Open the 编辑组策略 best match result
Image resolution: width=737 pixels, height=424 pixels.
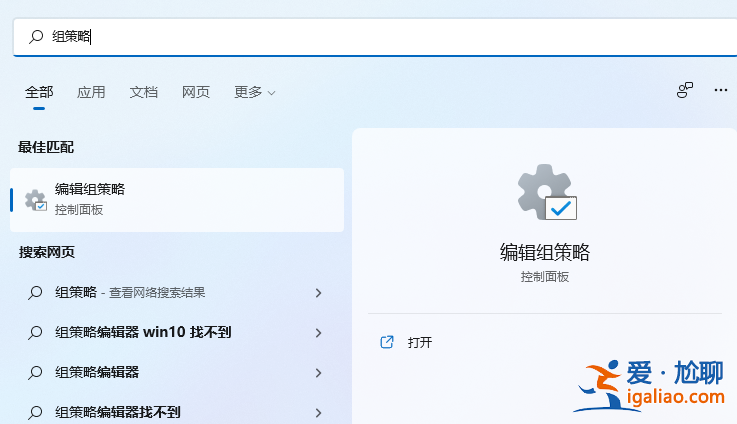[177, 200]
